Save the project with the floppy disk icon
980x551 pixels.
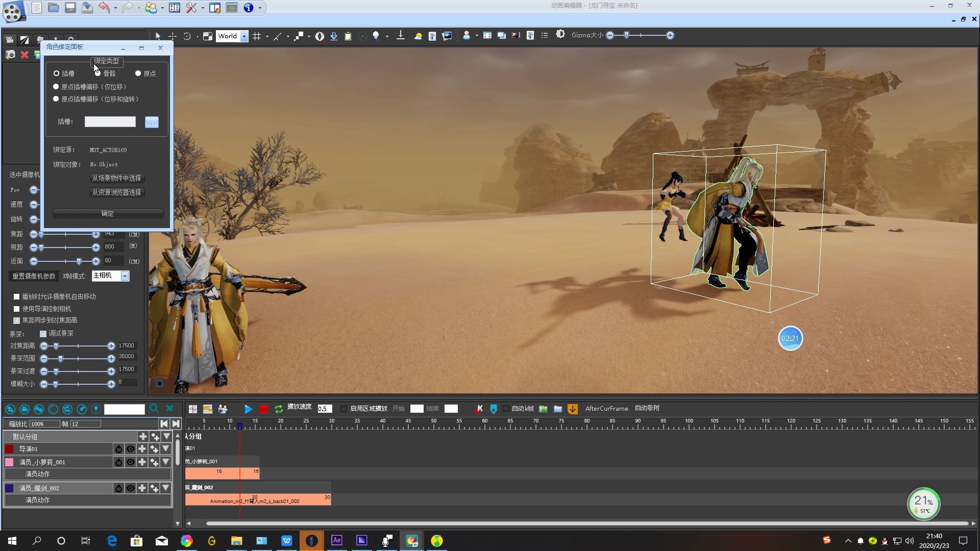click(70, 8)
